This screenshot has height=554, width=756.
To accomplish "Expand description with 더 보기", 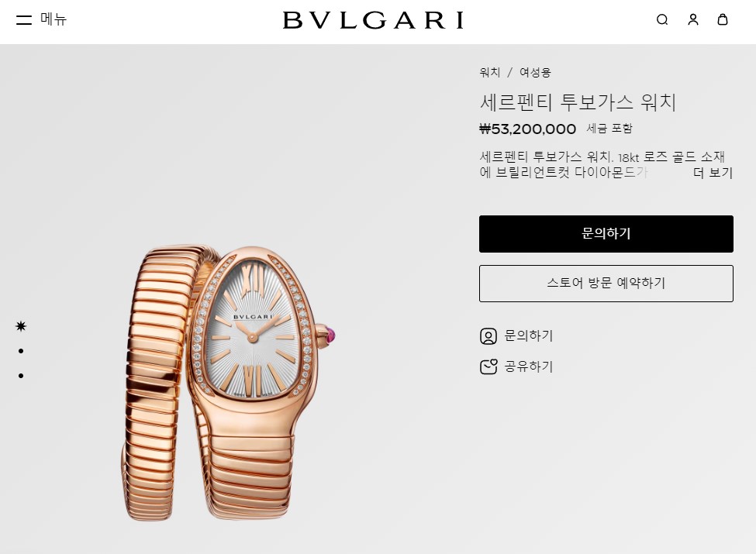I will click(x=713, y=173).
